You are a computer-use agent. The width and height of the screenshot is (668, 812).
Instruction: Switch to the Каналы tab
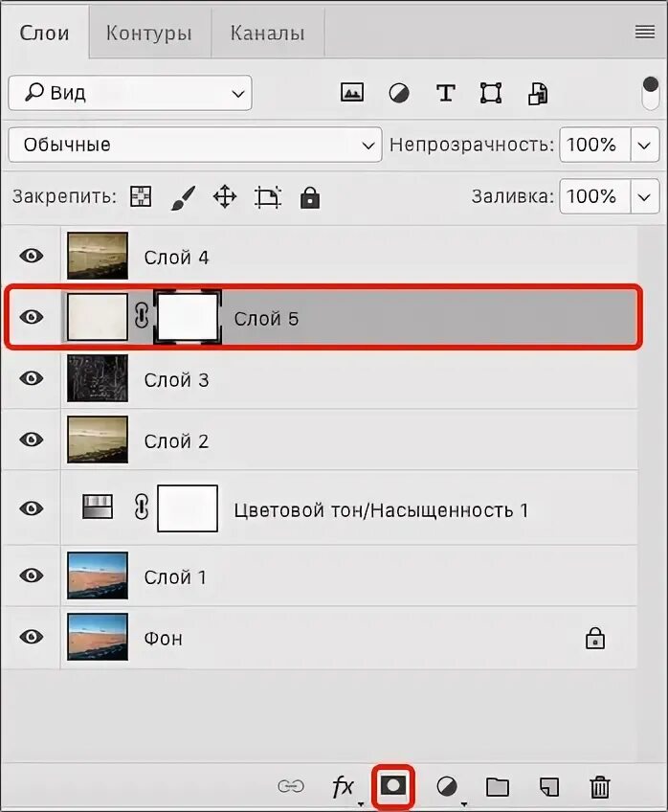(268, 34)
